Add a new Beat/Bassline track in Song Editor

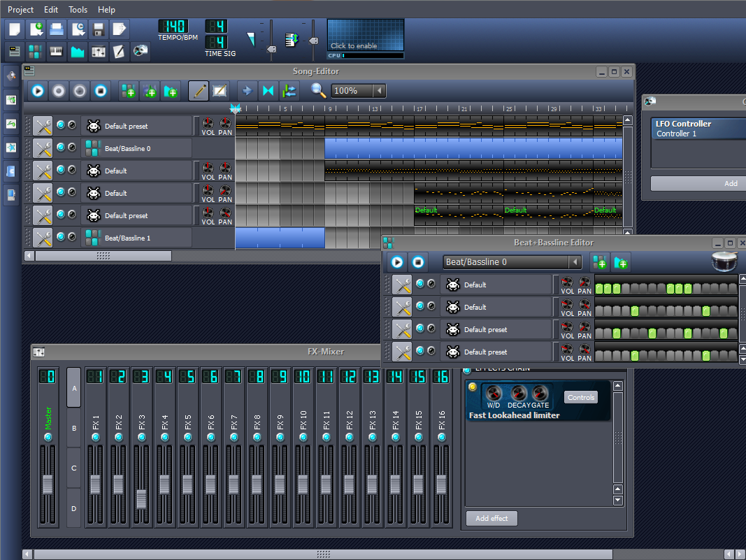pos(128,90)
